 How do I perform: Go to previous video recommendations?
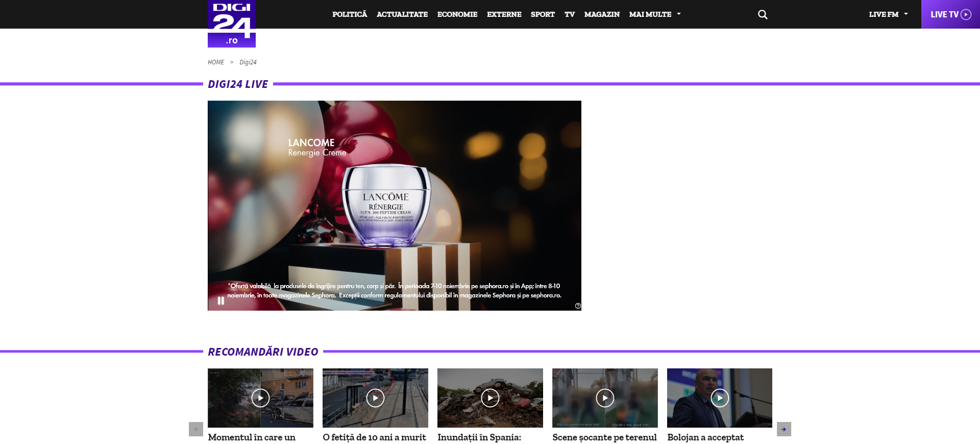click(196, 429)
